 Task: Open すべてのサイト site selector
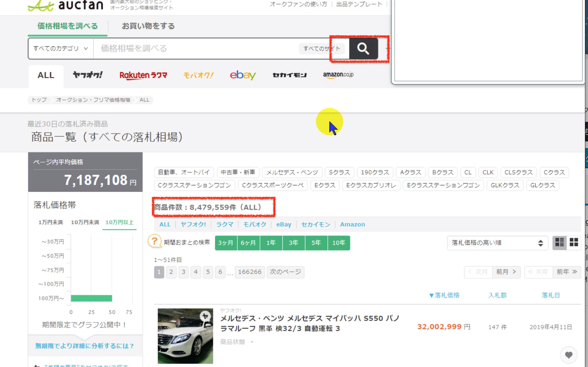(321, 48)
